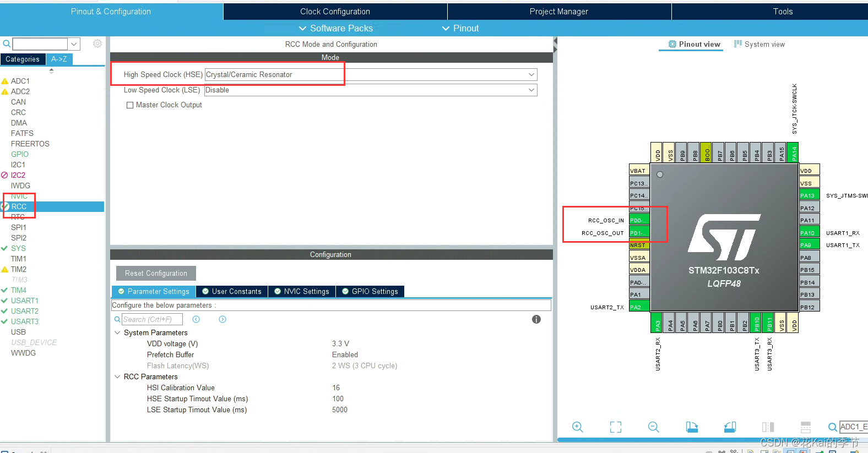Select TIM2 in the peripheral list
Image resolution: width=868 pixels, height=453 pixels.
[x=19, y=269]
